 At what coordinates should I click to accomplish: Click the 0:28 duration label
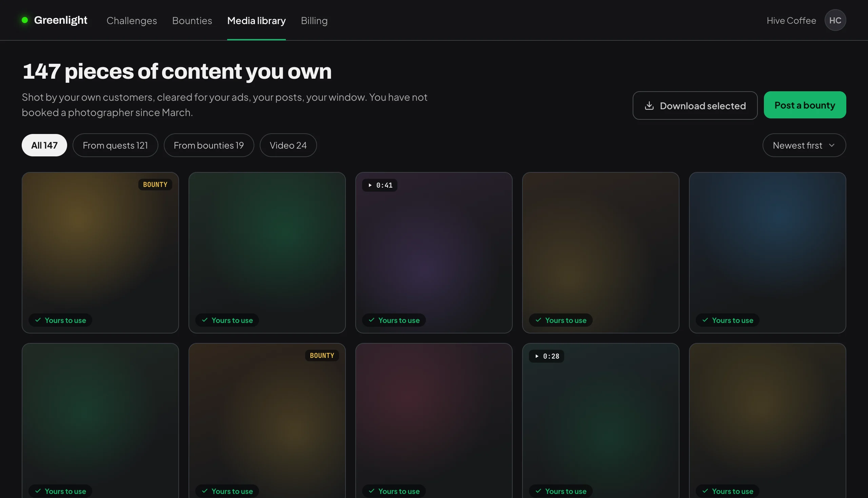(551, 357)
